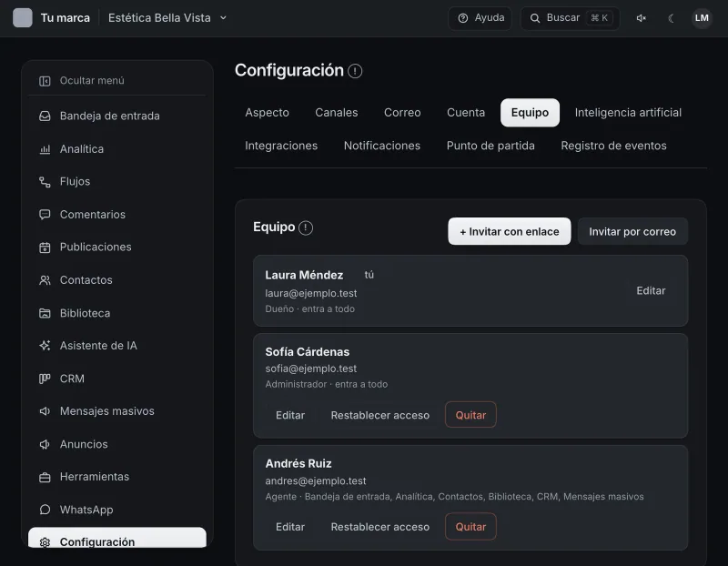Select the Equipo tab
728x566 pixels.
click(x=530, y=112)
